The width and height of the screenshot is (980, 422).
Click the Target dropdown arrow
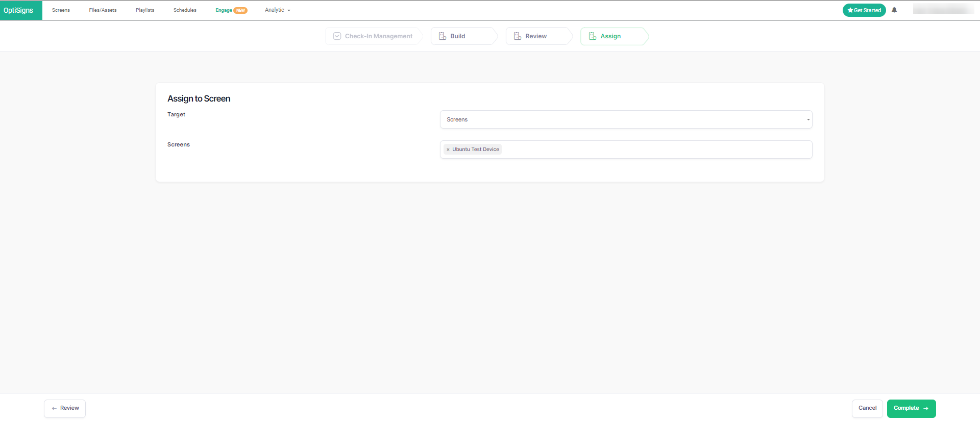tap(808, 119)
